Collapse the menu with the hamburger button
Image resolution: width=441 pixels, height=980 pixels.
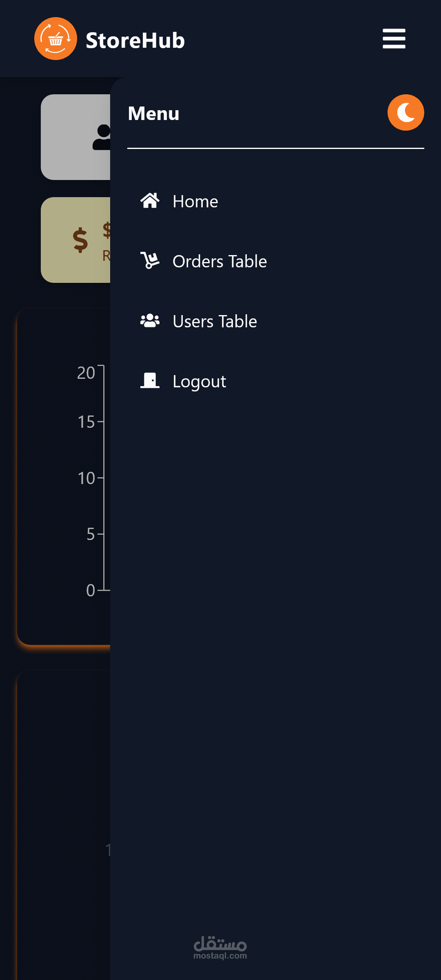[394, 39]
